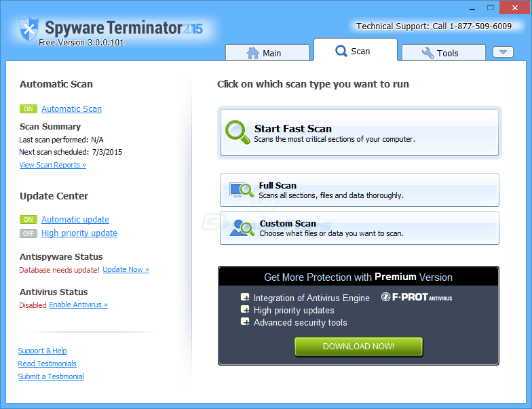Click 'Next scan scheduled: 7/3/2015' text
Image resolution: width=532 pixels, height=409 pixels.
click(71, 152)
